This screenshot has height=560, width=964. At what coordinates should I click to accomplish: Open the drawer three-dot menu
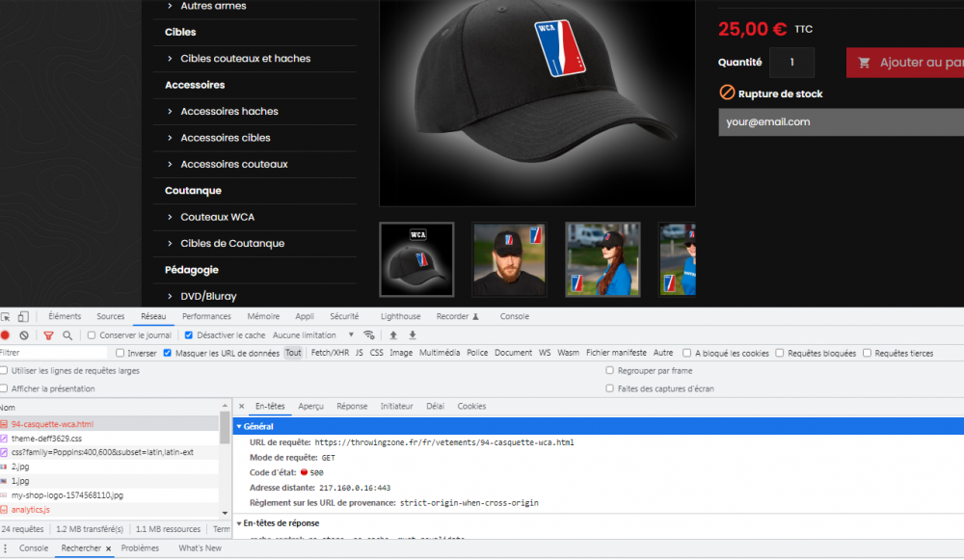[6, 548]
